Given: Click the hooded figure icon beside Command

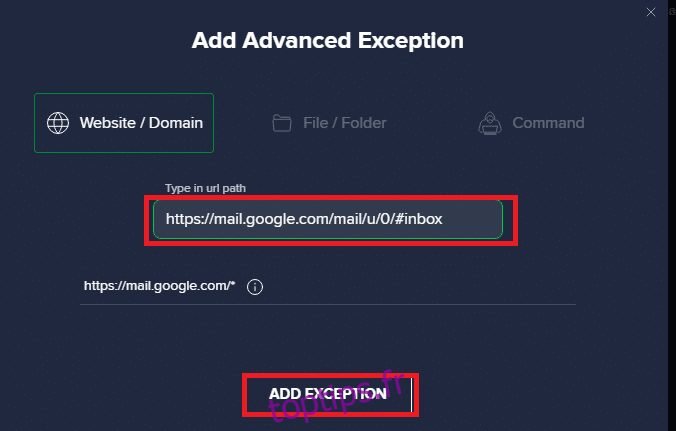Looking at the screenshot, I should tap(490, 123).
